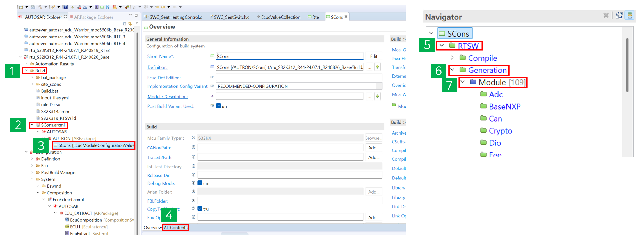Collapse the Generation folder in Navigator
The width and height of the screenshot is (644, 241).
click(x=452, y=70)
